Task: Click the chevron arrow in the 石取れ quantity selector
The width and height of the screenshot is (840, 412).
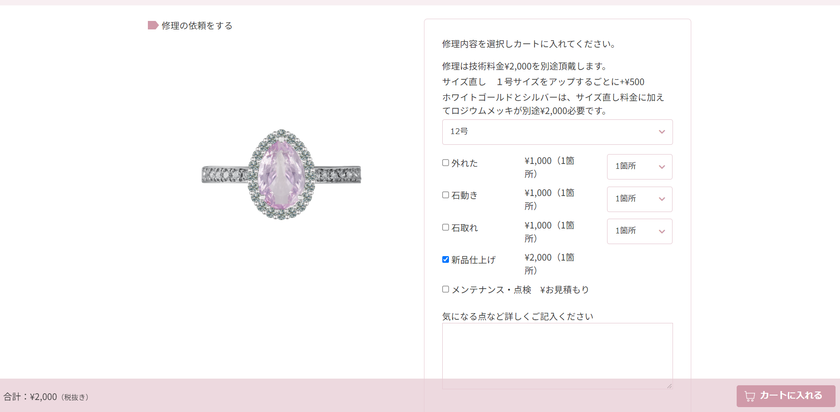Action: (662, 231)
